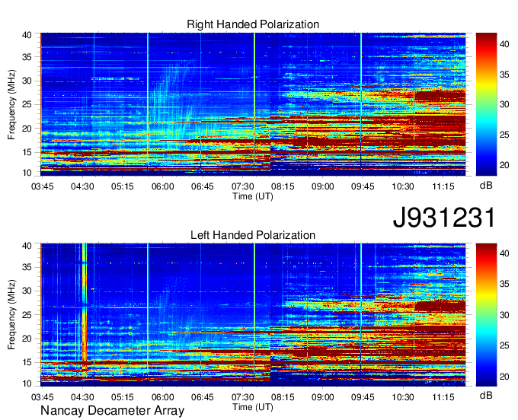Click 'Frequency (MHz)' axis label of Left Handed plot

click(x=11, y=315)
